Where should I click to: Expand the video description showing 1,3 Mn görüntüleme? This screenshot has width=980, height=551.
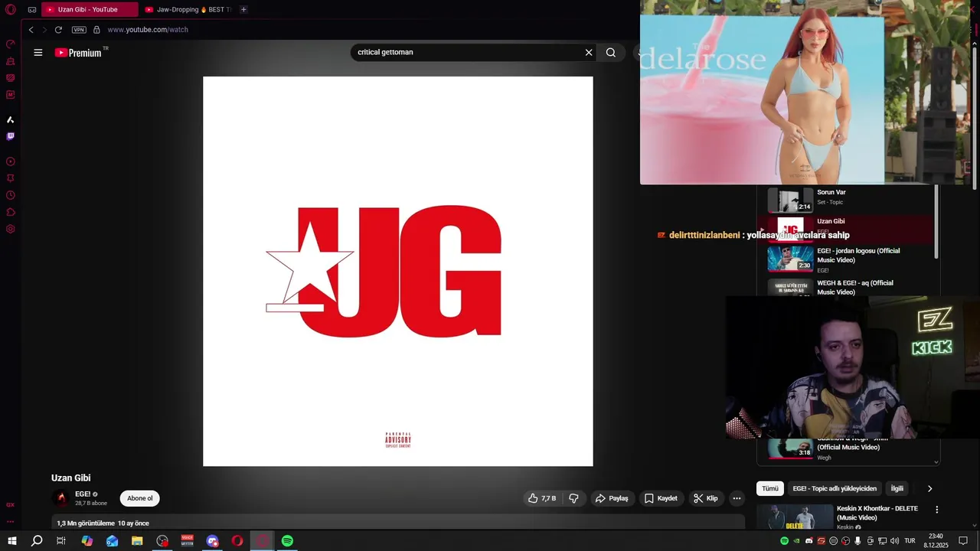398,523
